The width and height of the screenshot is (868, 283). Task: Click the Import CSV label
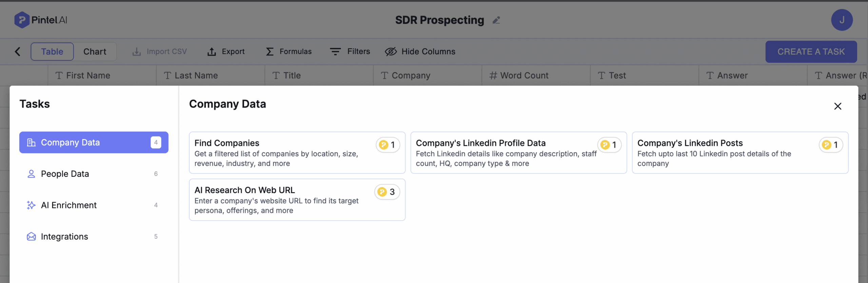click(x=167, y=52)
